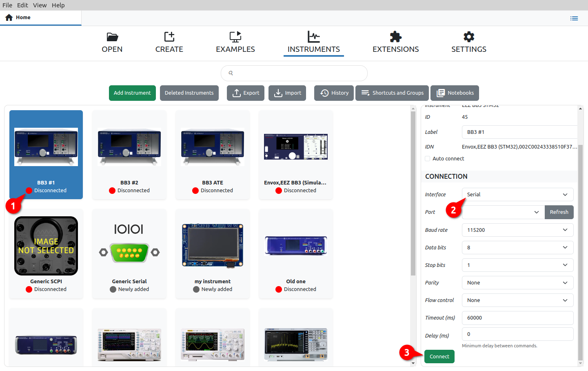The image size is (588, 371).
Task: Click the instrument search input field
Action: click(294, 73)
